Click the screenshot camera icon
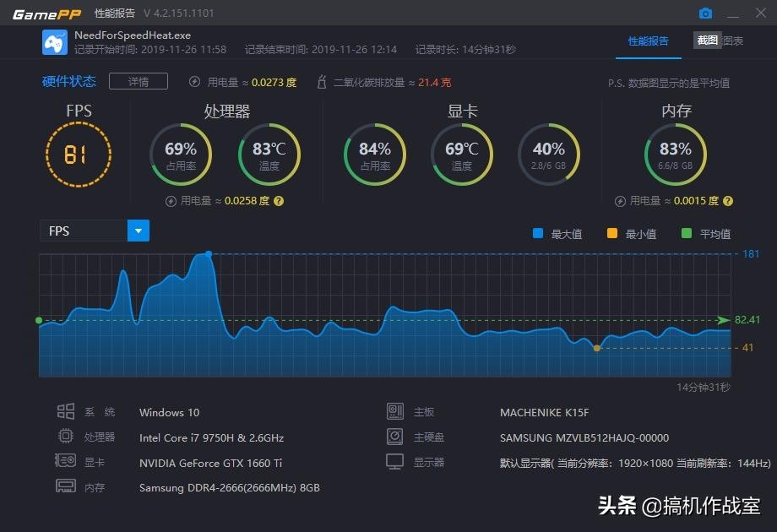The width and height of the screenshot is (777, 532). tap(705, 14)
